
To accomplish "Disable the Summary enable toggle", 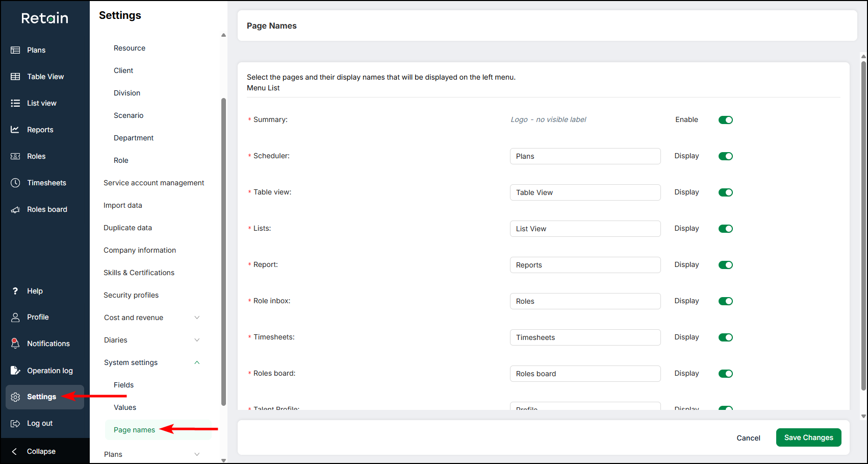I will tap(725, 120).
